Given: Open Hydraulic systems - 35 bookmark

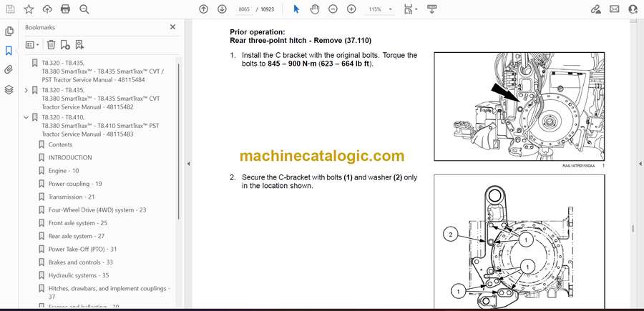Looking at the screenshot, I should tap(79, 275).
